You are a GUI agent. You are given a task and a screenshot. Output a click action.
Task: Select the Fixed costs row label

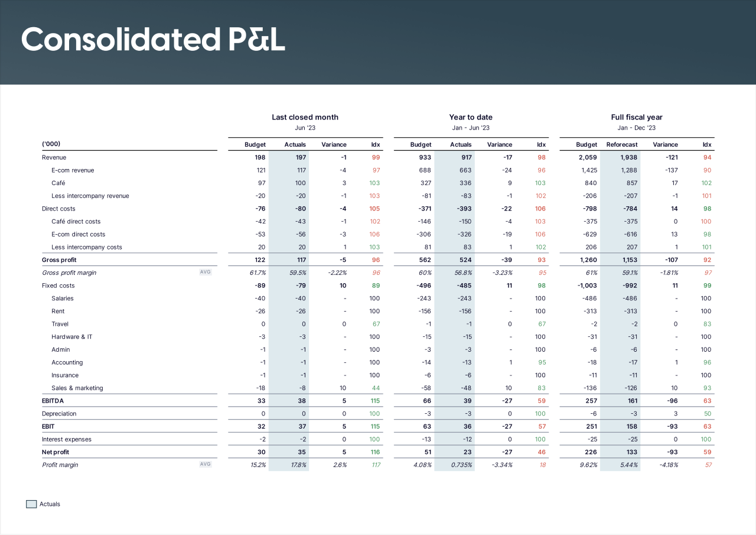58,286
